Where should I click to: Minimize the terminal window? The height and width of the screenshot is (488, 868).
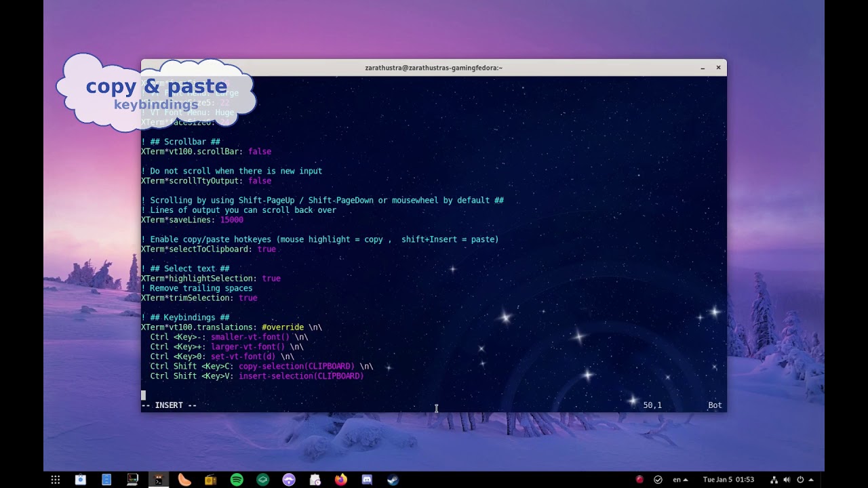pyautogui.click(x=703, y=68)
